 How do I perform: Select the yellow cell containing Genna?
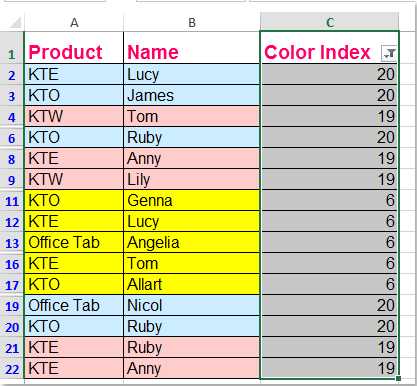coord(192,200)
